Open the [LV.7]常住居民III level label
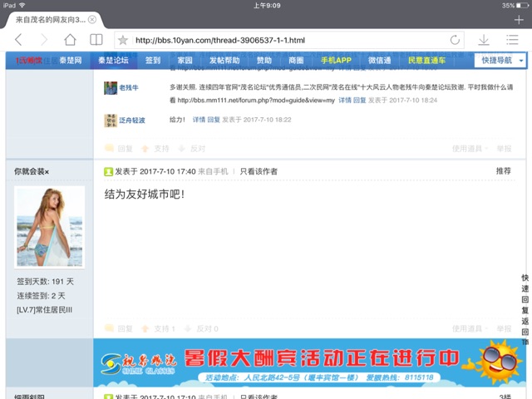 coord(44,310)
